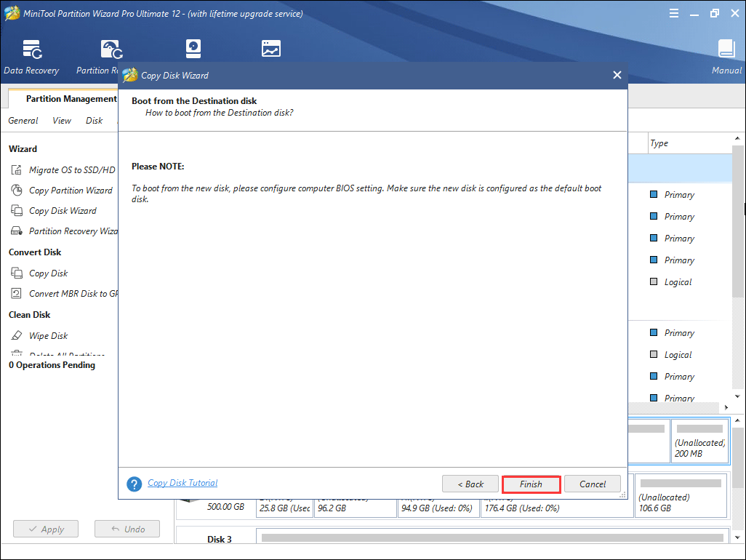Click the Copy Disk icon under Convert Disk

(x=17, y=273)
